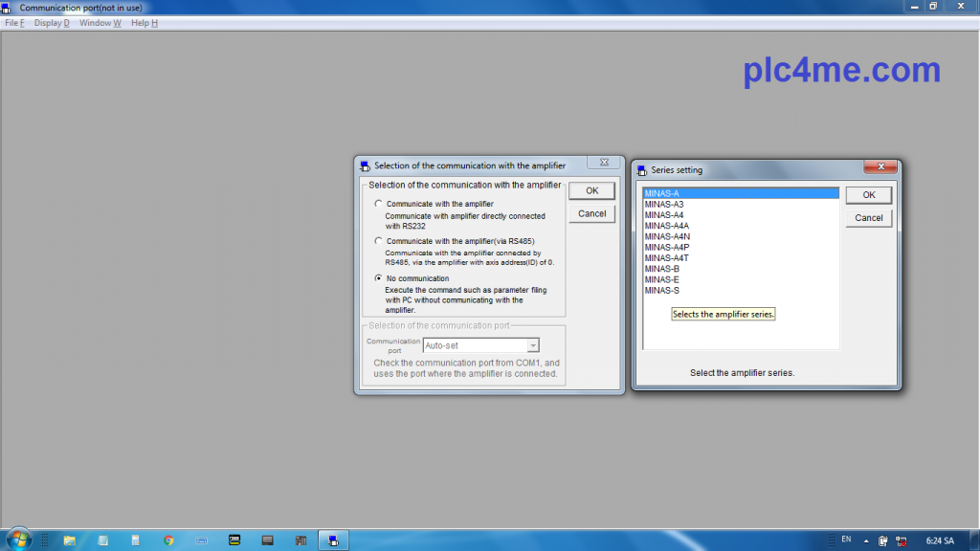The image size is (980, 551).
Task: Click the EN language indicator in taskbar
Action: coord(846,540)
